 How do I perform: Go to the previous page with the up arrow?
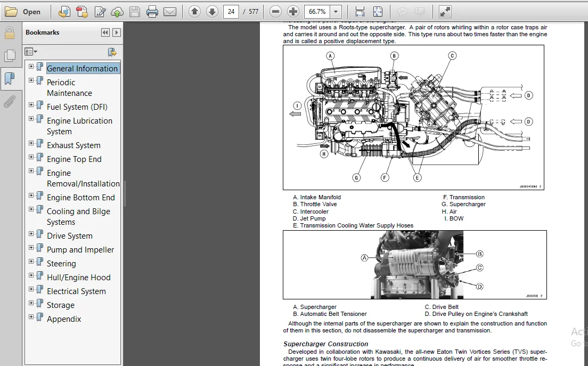(x=194, y=12)
